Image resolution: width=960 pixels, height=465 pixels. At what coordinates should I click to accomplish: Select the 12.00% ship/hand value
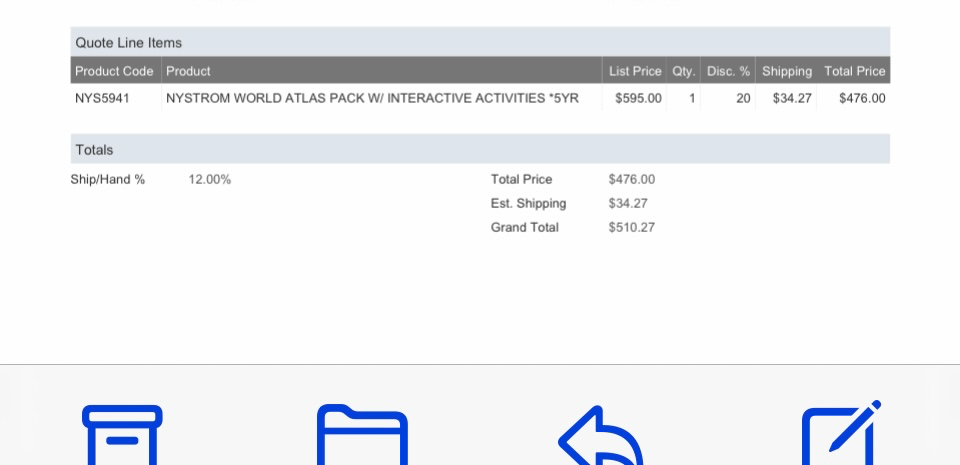210,180
